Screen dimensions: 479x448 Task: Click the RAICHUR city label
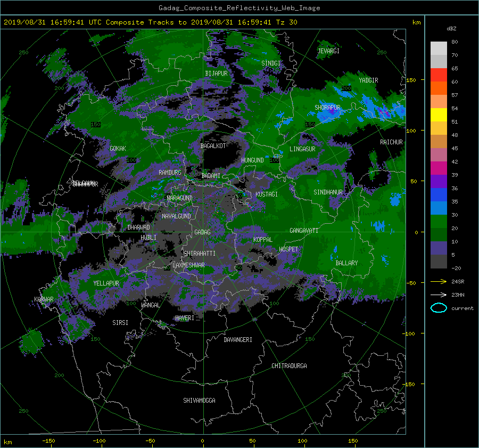pos(391,142)
